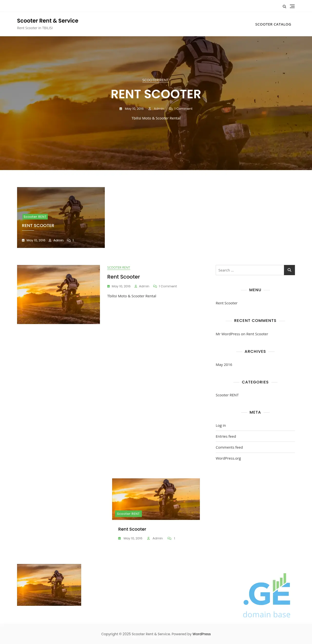This screenshot has width=312, height=644.
Task: Open the Entries feed link
Action: coord(226,436)
